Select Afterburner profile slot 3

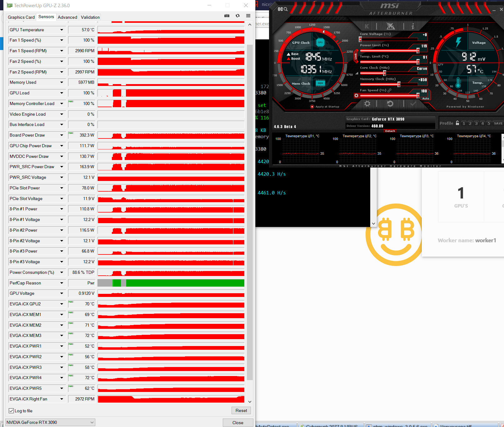pyautogui.click(x=476, y=123)
